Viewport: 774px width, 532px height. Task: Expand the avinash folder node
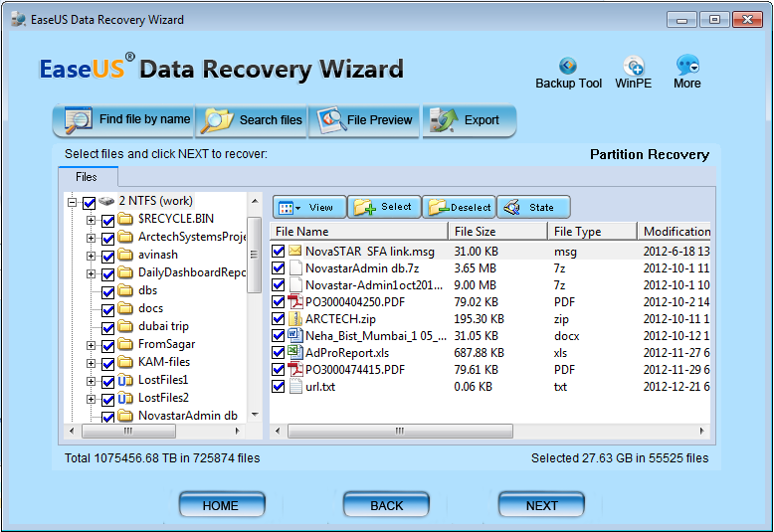[x=91, y=256]
